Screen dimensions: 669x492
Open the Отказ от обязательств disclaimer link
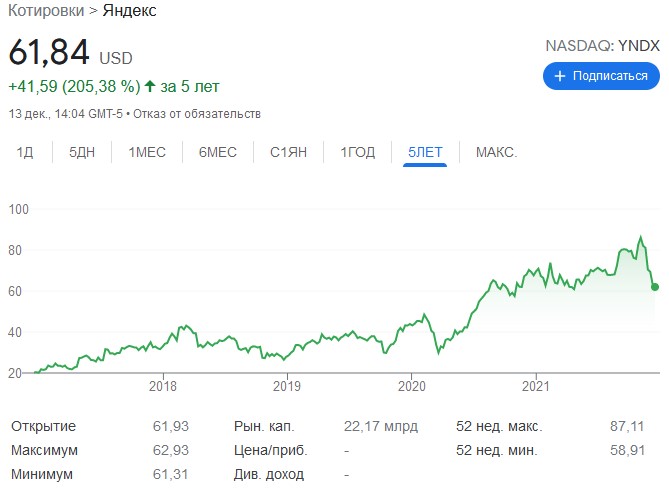(x=197, y=114)
